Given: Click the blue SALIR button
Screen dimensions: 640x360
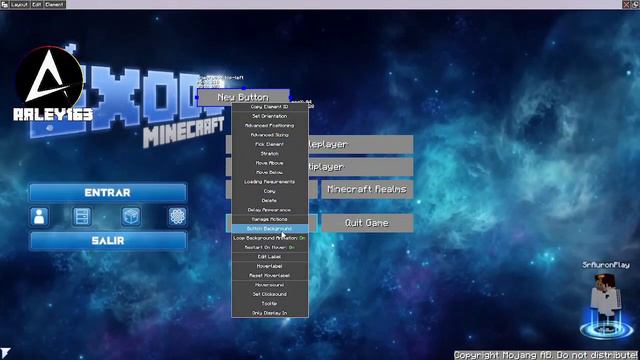Looking at the screenshot, I should click(108, 240).
